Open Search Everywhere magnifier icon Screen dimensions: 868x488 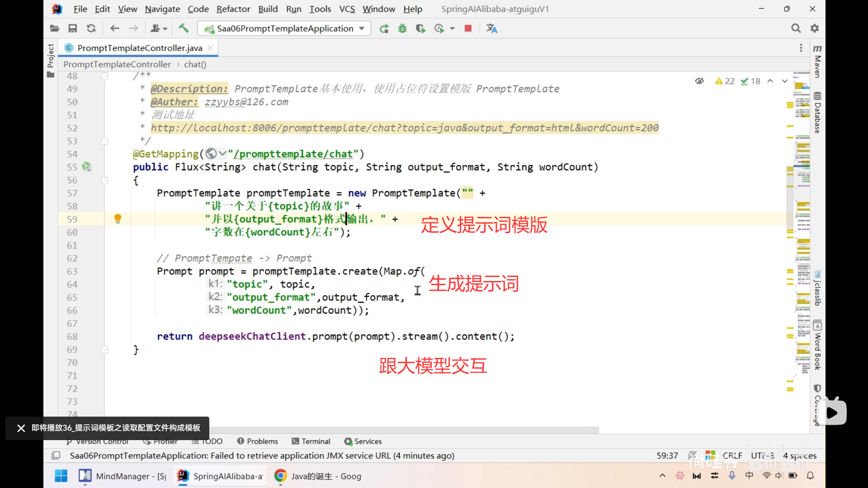796,28
